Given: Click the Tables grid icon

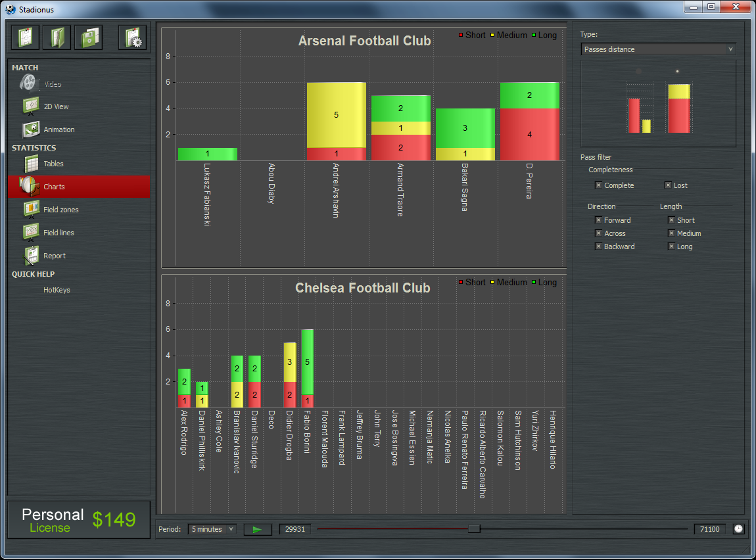Looking at the screenshot, I should pos(32,164).
